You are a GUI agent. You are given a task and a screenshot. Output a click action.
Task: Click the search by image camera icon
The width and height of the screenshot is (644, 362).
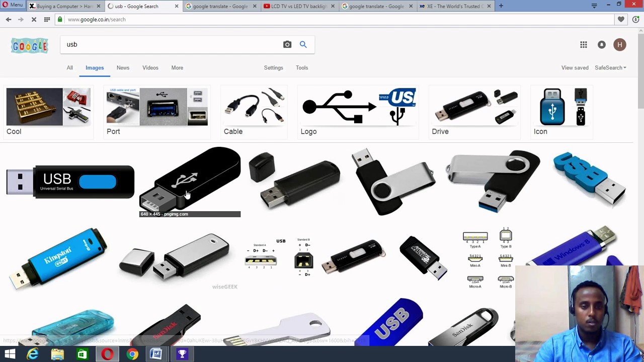coord(287,44)
